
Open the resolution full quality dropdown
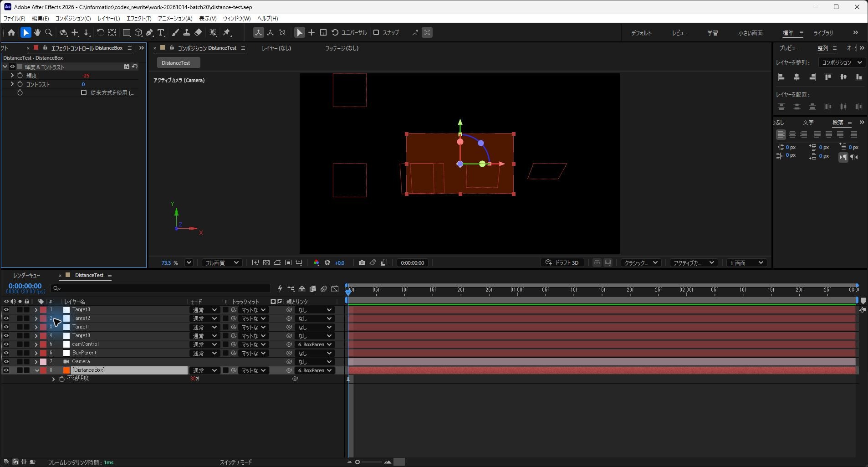[x=222, y=263]
